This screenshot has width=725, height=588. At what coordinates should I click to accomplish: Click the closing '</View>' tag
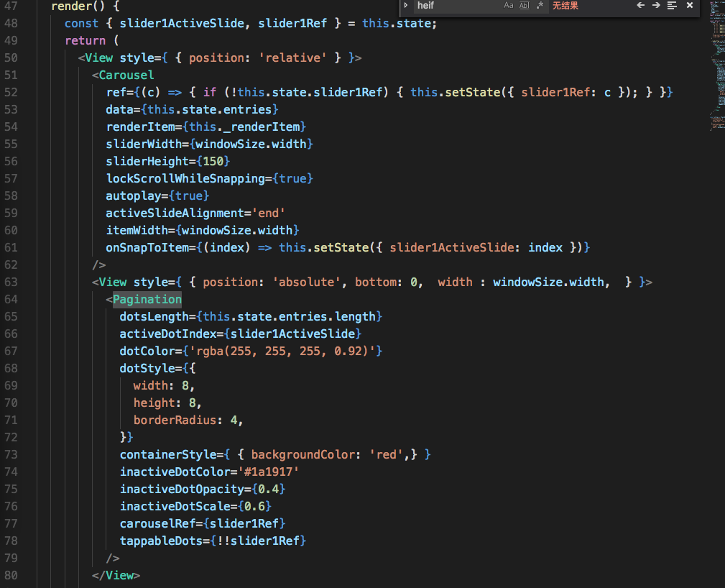(x=116, y=576)
